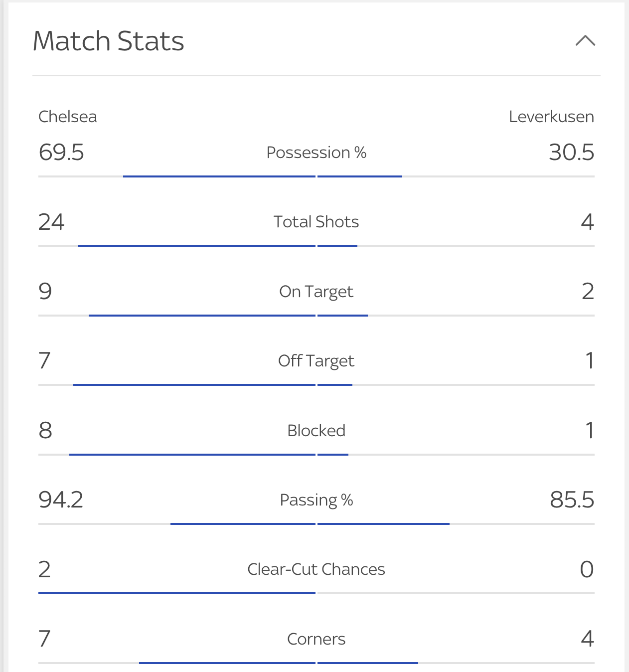Click the Possession % label

point(316,152)
